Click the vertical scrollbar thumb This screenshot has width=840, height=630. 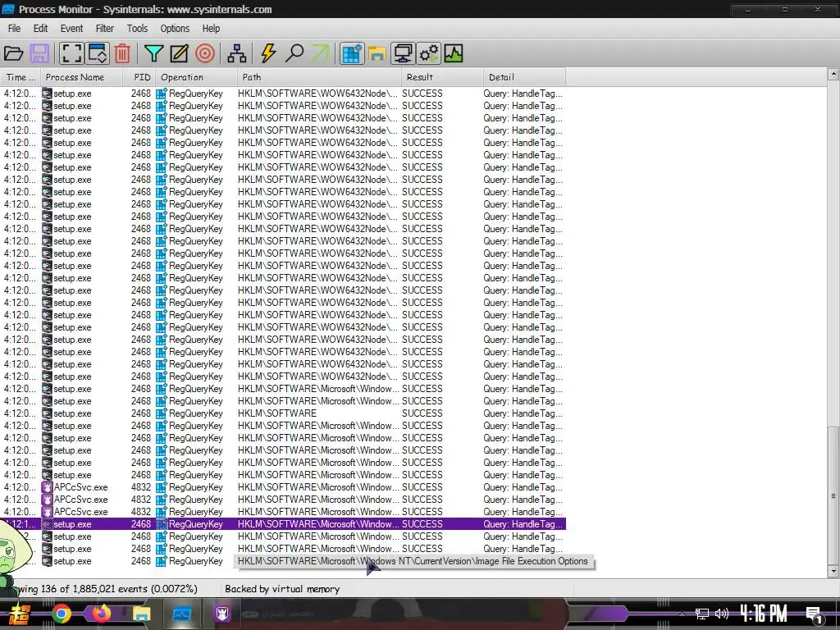click(833, 495)
